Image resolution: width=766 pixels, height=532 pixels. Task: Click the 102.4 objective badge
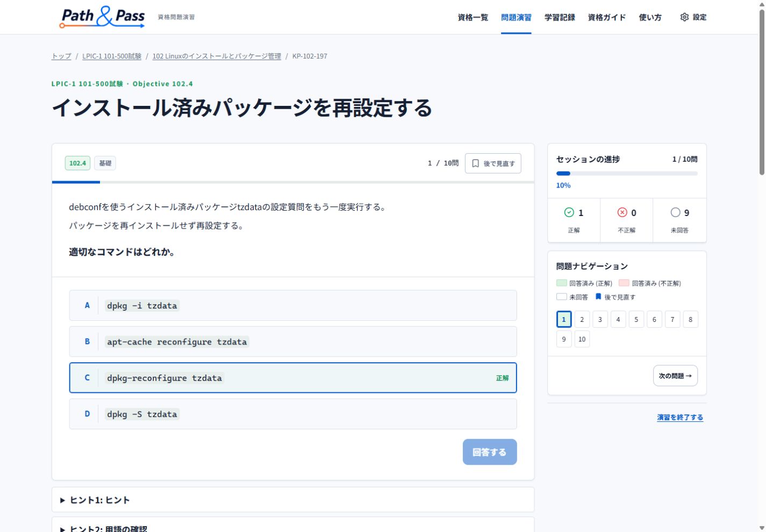pyautogui.click(x=77, y=163)
